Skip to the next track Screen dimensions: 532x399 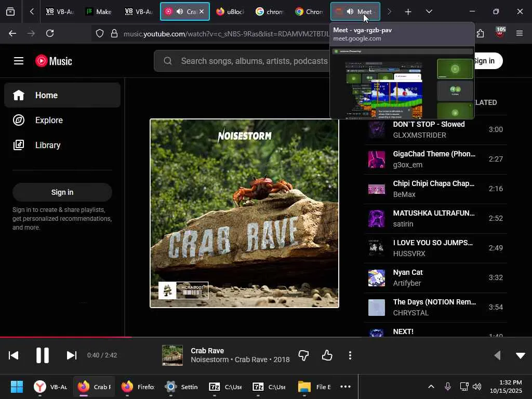click(72, 355)
